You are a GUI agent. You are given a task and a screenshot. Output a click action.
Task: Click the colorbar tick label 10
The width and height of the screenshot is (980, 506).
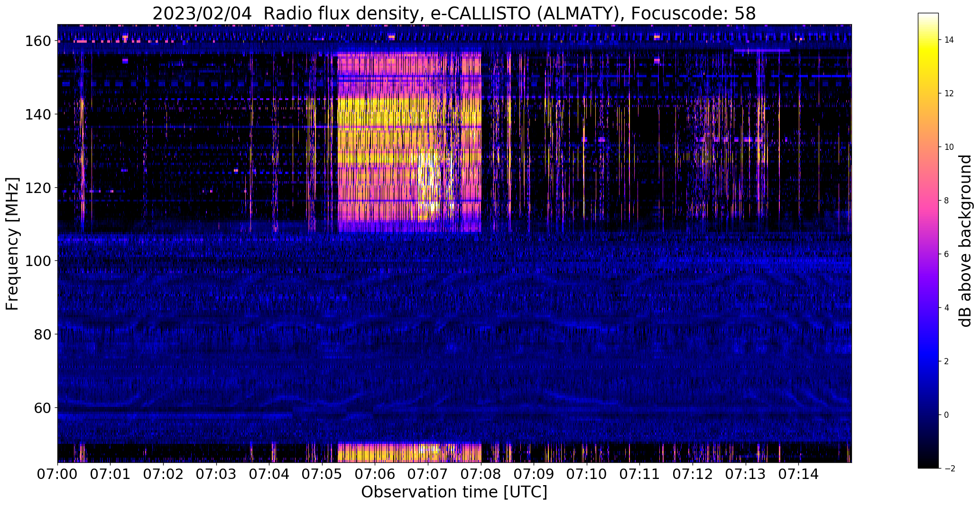click(949, 147)
